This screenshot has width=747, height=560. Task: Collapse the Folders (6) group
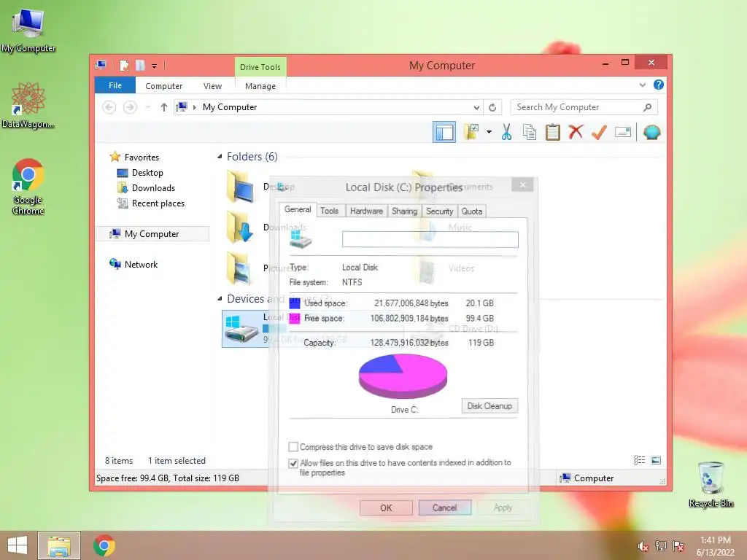(x=220, y=156)
